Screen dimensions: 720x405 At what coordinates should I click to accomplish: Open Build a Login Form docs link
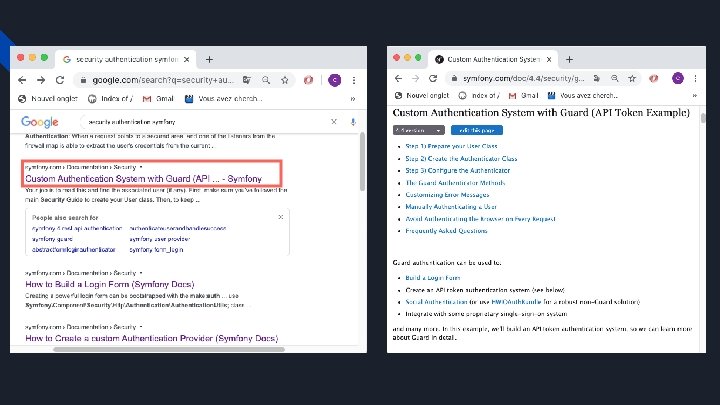pyautogui.click(x=433, y=278)
